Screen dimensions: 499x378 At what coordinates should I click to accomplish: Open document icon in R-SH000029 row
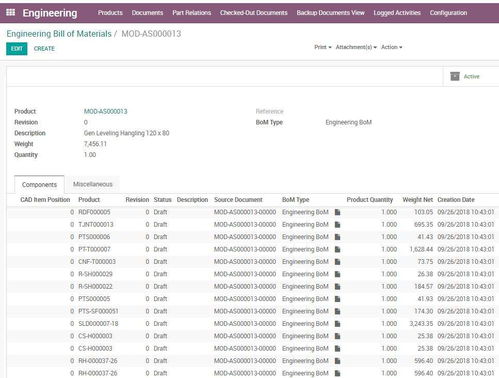click(337, 274)
